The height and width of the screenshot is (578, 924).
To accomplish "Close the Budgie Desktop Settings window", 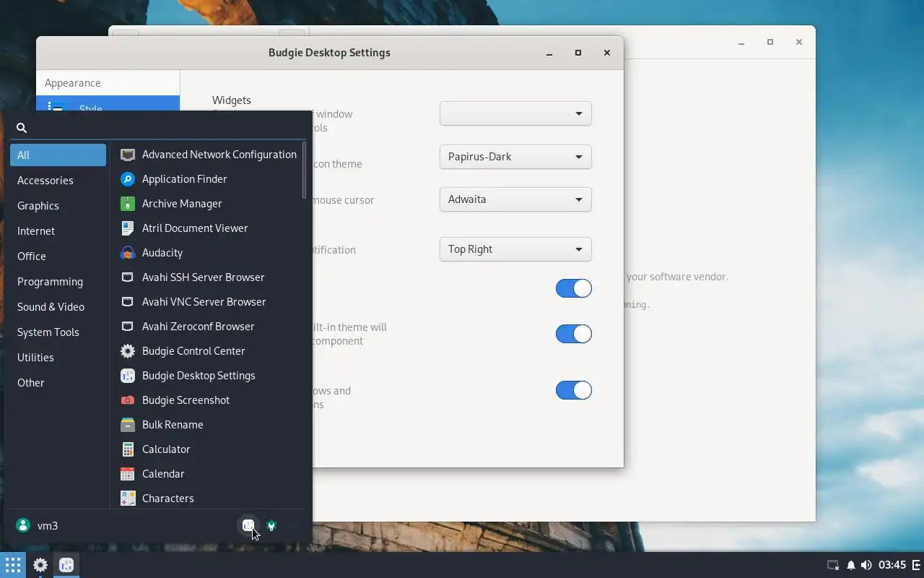I will 607,53.
